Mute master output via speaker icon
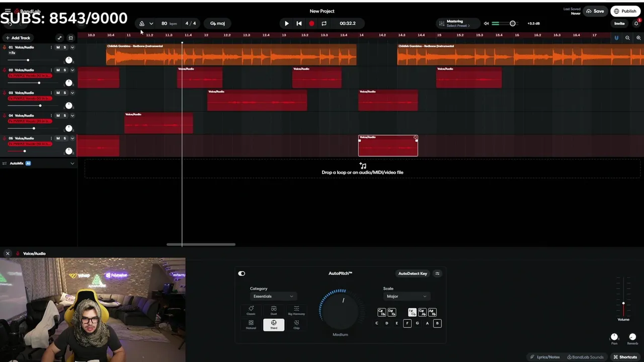This screenshot has height=362, width=644. tap(486, 24)
